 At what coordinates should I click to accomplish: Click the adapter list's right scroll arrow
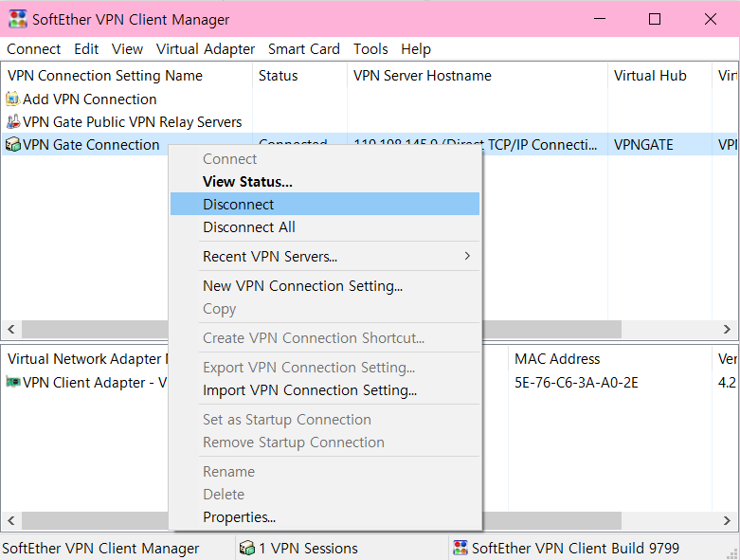tap(727, 520)
